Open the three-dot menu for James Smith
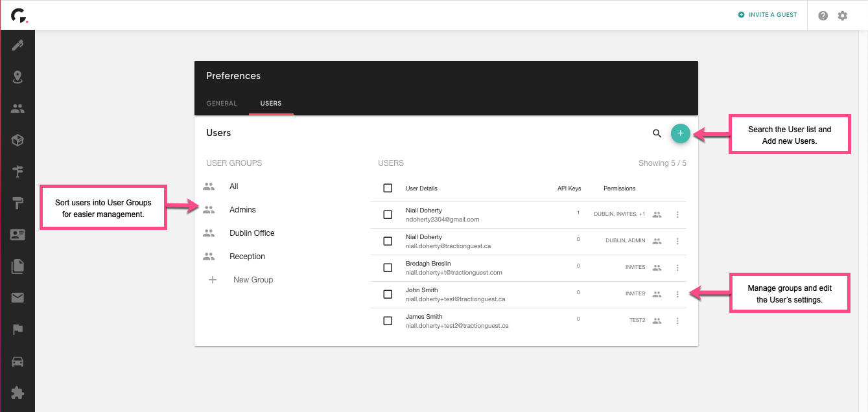 pos(677,321)
